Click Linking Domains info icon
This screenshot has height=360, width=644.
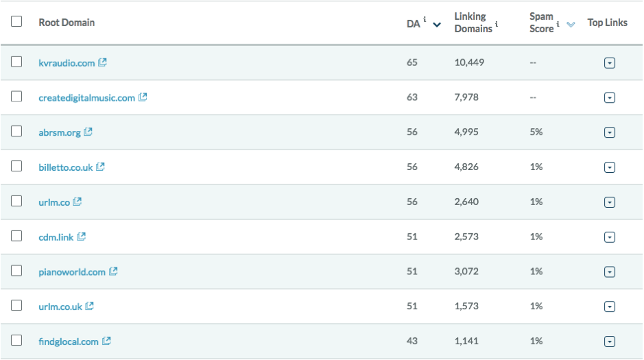click(497, 25)
